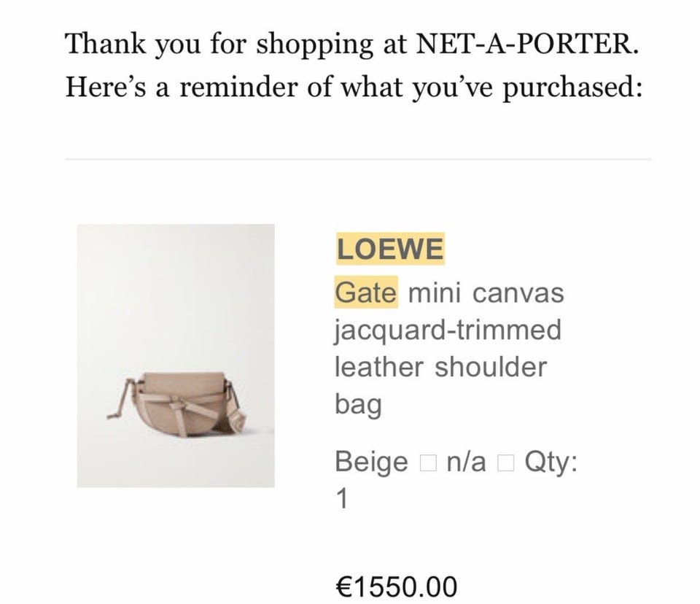
Task: Click the horizontal divider line
Action: pos(357,159)
